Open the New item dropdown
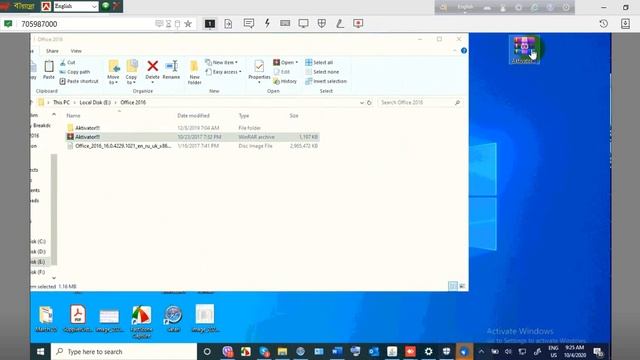This screenshot has width=640, height=360. click(x=222, y=62)
